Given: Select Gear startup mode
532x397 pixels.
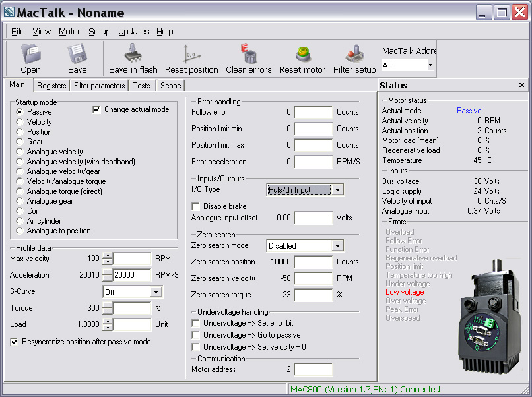Looking at the screenshot, I should [20, 141].
